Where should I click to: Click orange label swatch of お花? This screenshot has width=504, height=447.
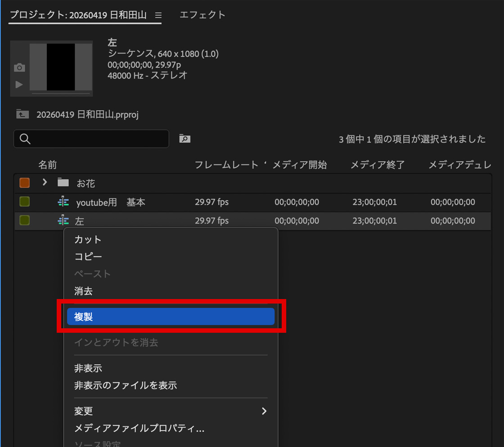(x=25, y=183)
